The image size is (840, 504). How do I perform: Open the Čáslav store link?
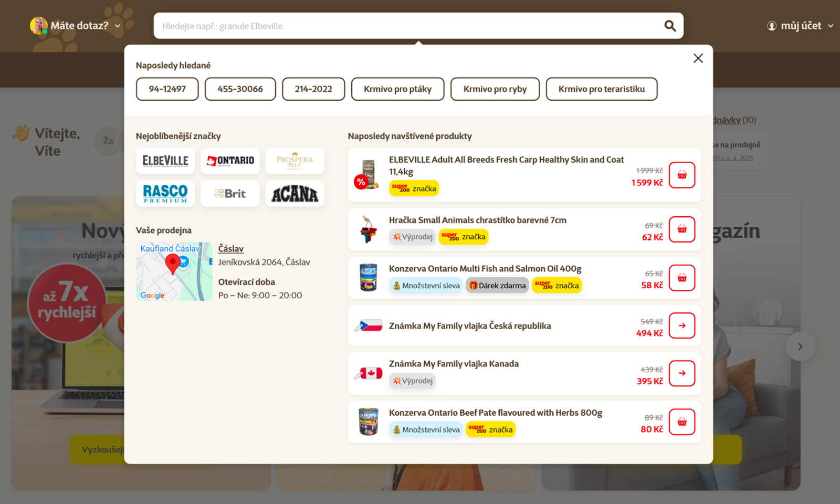point(231,249)
